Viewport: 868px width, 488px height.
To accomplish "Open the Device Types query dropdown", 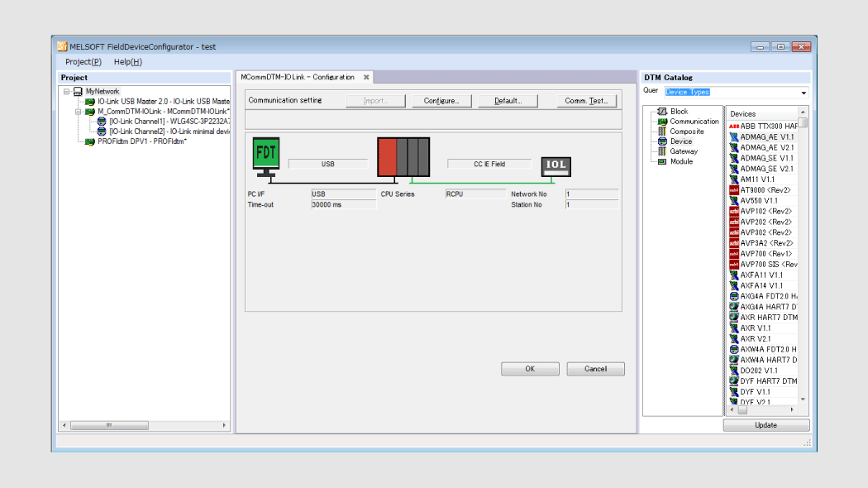I will pos(803,93).
